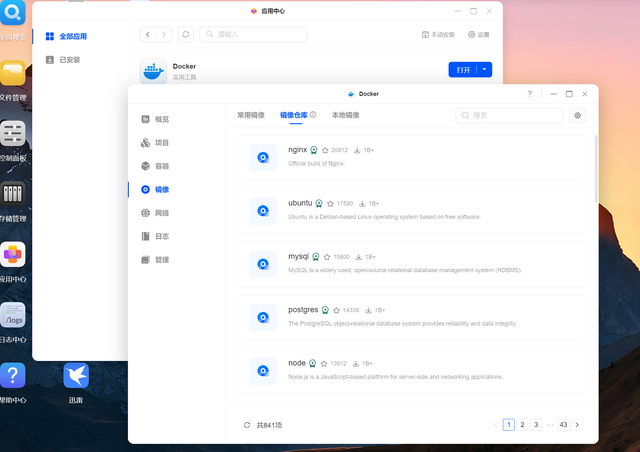Click the download icon of the postgres image
640x452 pixels.
coord(368,310)
